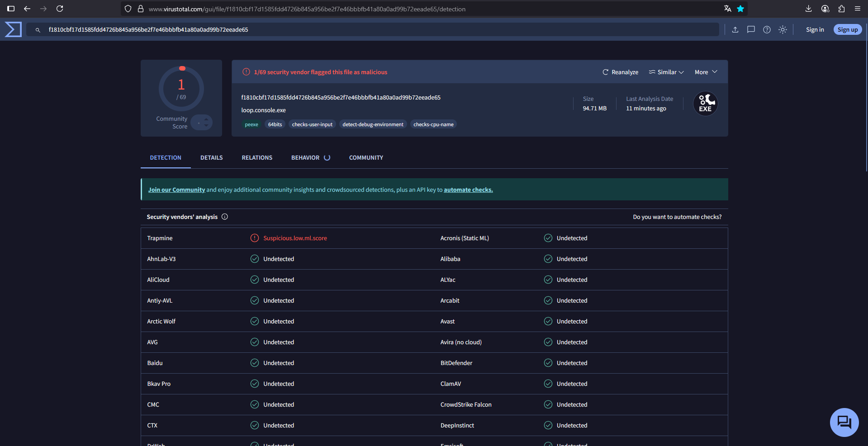Toggle the browser sidebar panel icon
Image resolution: width=868 pixels, height=446 pixels.
click(11, 9)
